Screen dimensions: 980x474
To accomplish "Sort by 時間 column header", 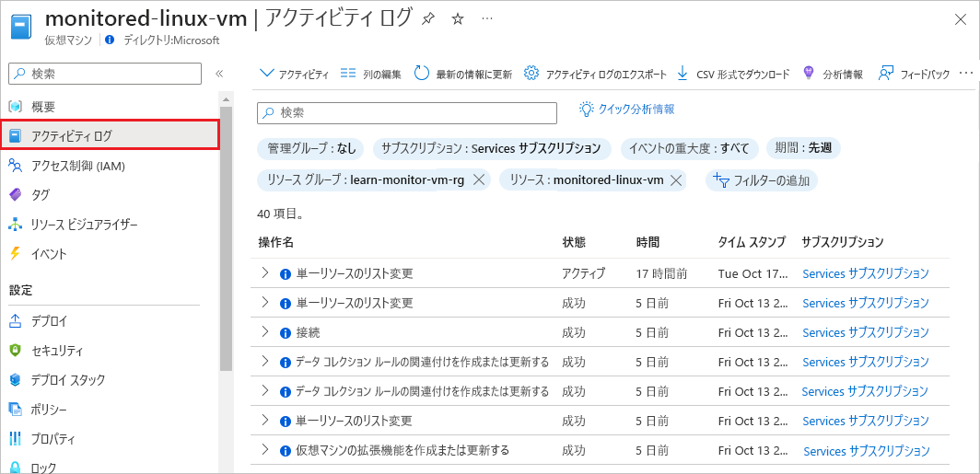I will pos(647,242).
